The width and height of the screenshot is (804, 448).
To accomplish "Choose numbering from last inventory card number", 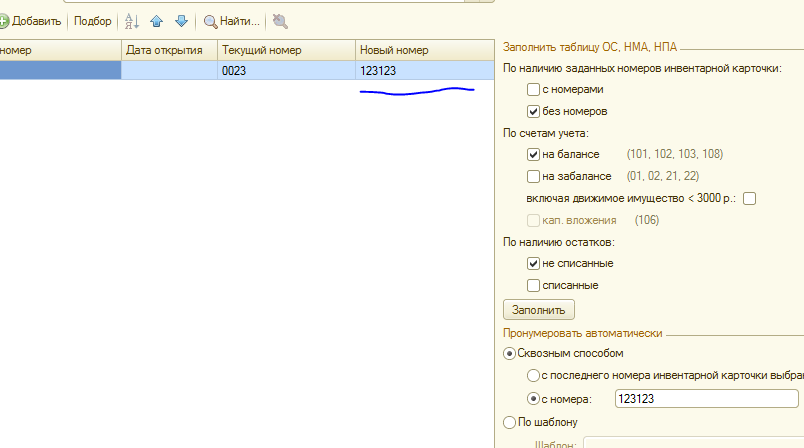I will click(x=533, y=376).
